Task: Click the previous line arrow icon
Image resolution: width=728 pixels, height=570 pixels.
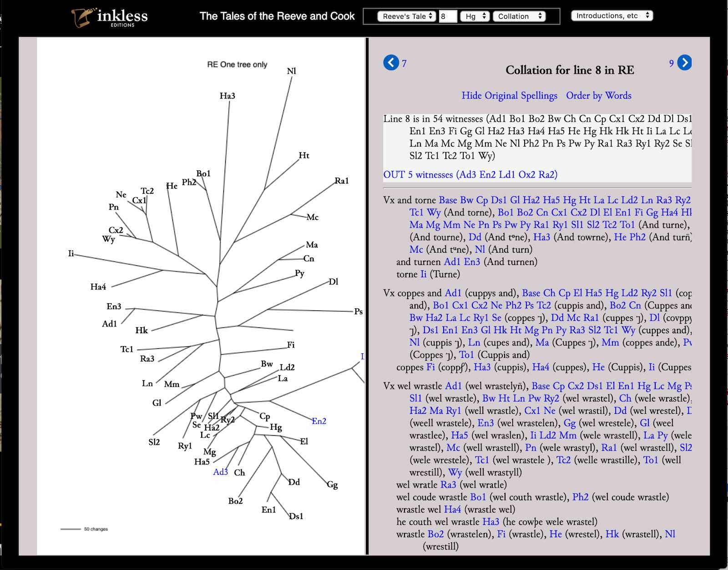Action: pos(391,62)
